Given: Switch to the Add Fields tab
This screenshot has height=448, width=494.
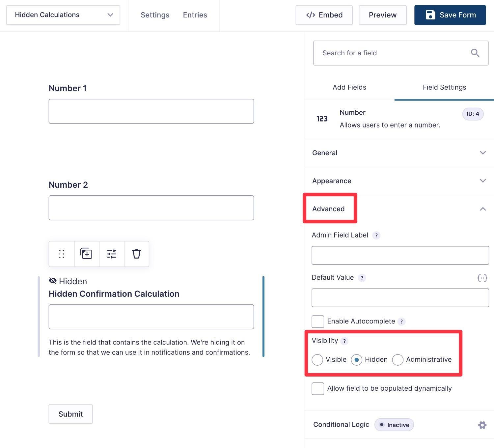Looking at the screenshot, I should point(349,87).
